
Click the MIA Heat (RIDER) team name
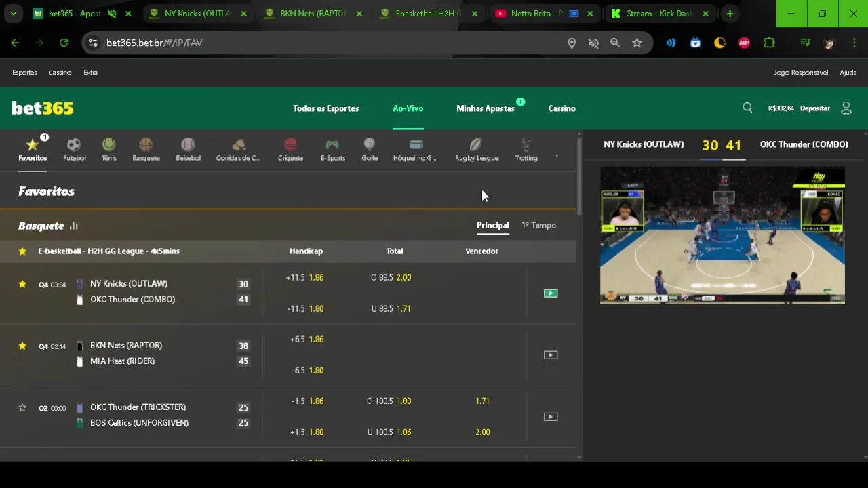(x=122, y=361)
